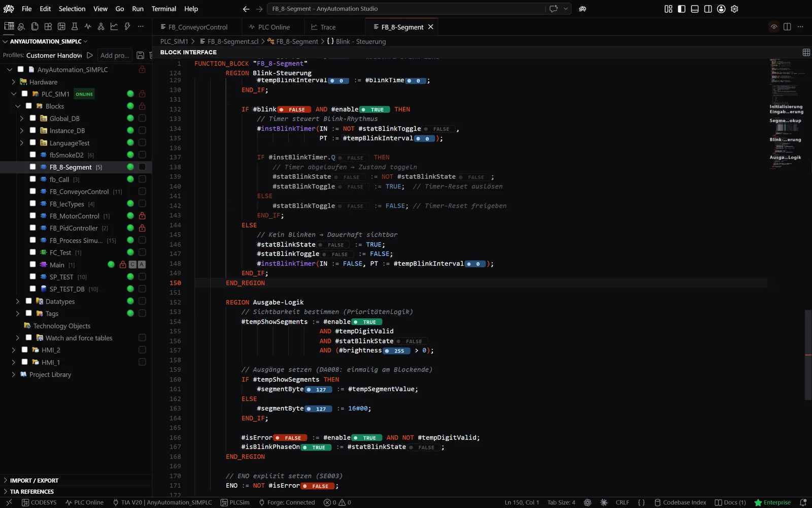
Task: Click the red lock icon on Main block
Action: 123,265
